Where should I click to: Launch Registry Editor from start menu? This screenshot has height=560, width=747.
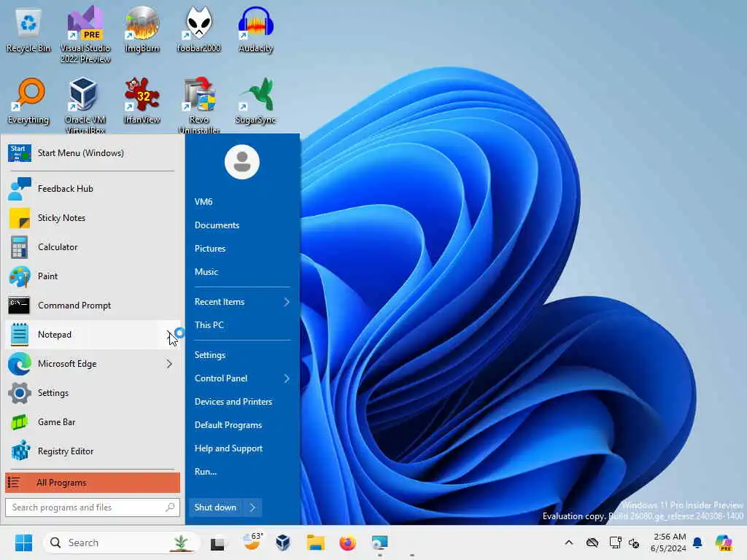tap(93, 451)
